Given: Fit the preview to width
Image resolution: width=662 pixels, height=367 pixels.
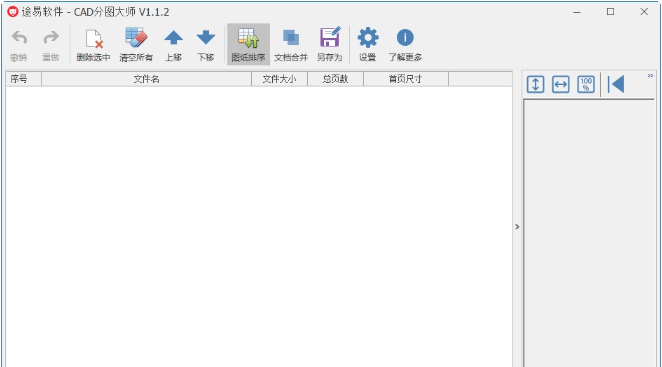Looking at the screenshot, I should (x=561, y=84).
